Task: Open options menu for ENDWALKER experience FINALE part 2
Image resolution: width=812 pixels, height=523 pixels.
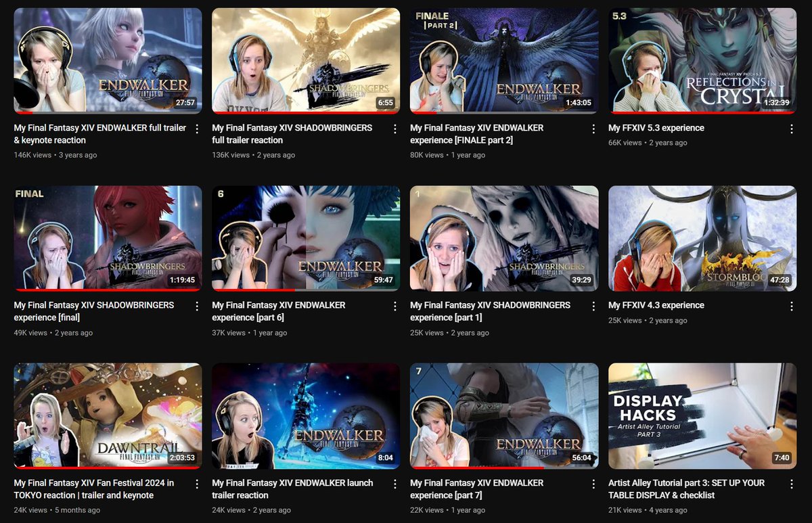Action: click(593, 129)
